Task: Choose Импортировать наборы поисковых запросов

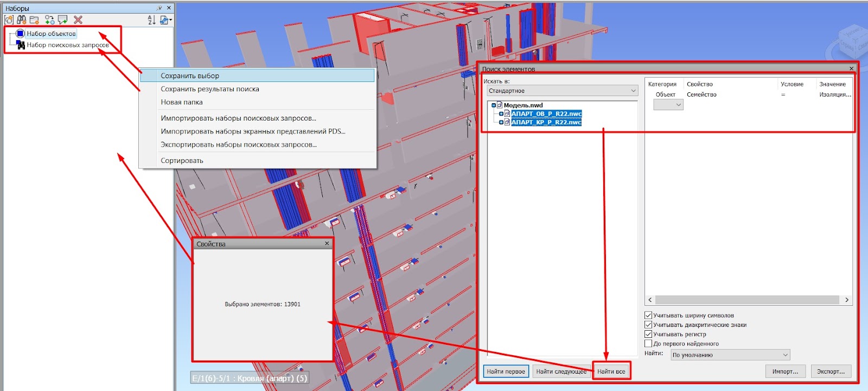Action: (x=257, y=118)
